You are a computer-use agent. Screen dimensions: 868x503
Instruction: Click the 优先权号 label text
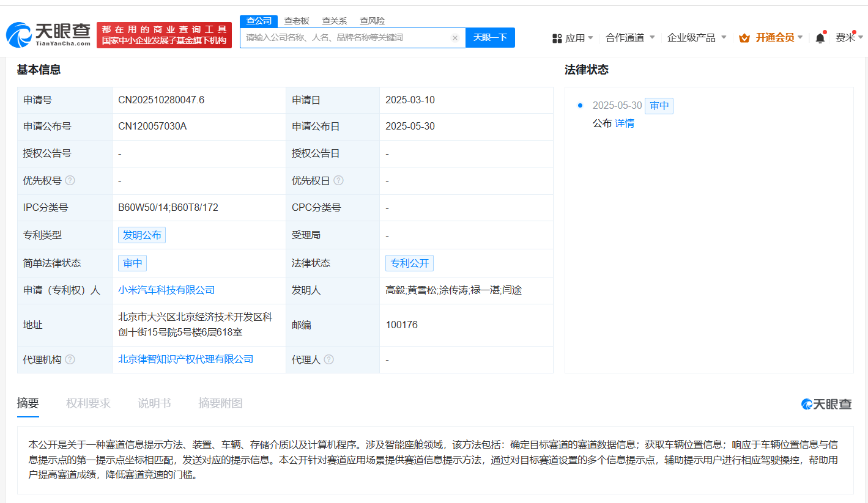(42, 180)
